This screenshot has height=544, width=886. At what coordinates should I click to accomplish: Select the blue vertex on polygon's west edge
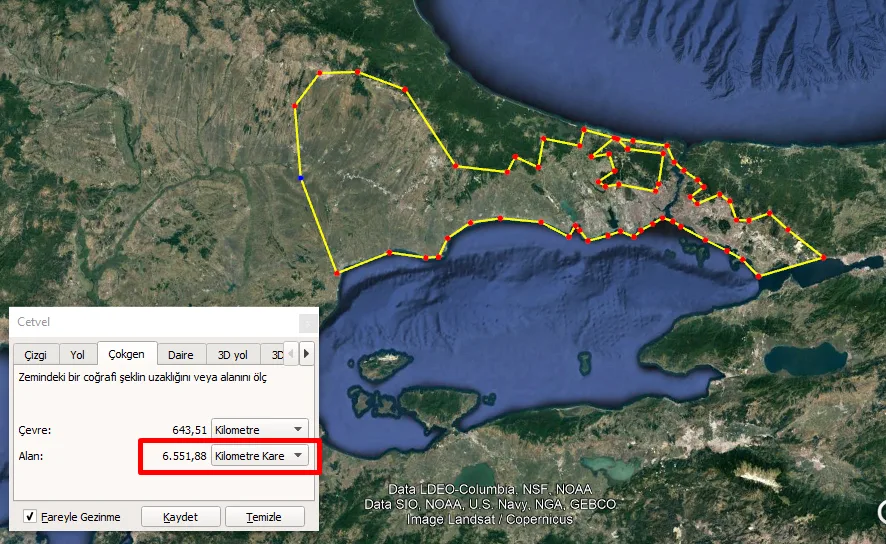(x=301, y=178)
